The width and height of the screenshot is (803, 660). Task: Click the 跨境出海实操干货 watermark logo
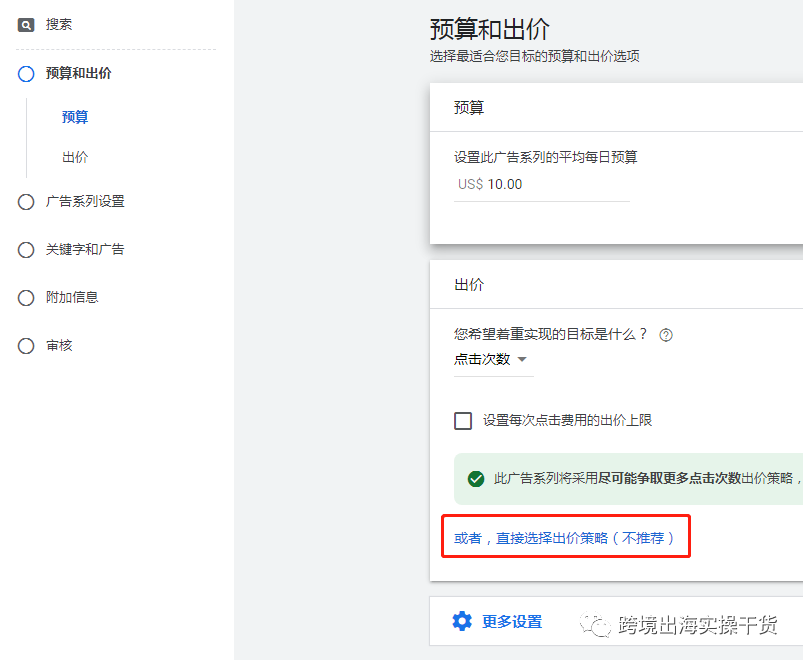595,624
